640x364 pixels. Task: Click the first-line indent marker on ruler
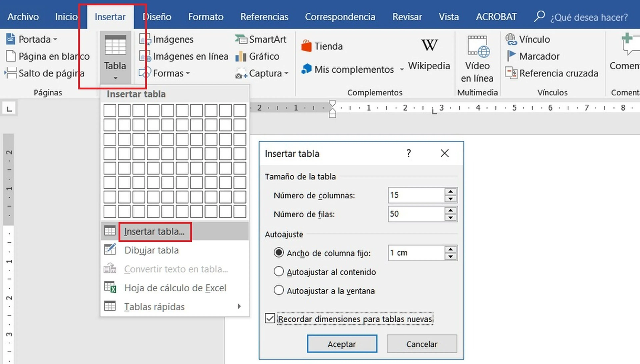coord(332,103)
